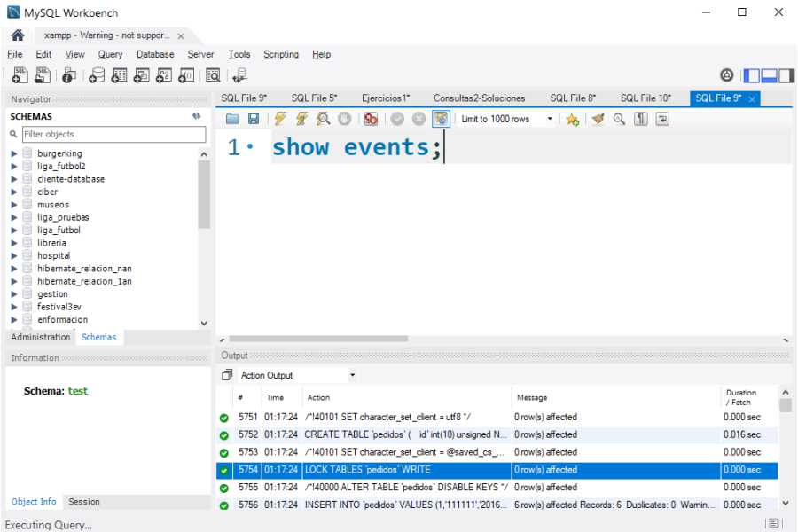Execute the SQL script with lightning icon
The height and width of the screenshot is (532, 798).
click(x=280, y=119)
